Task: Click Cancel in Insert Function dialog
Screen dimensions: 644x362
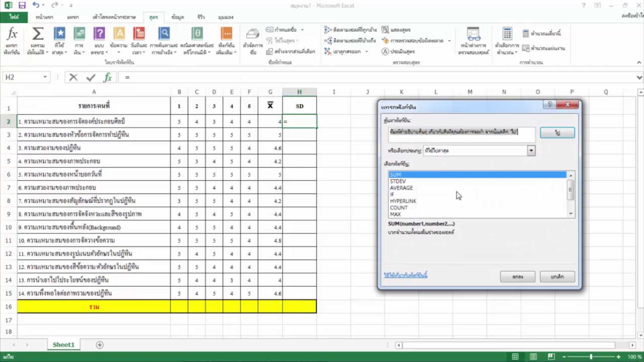Action: pyautogui.click(x=557, y=277)
